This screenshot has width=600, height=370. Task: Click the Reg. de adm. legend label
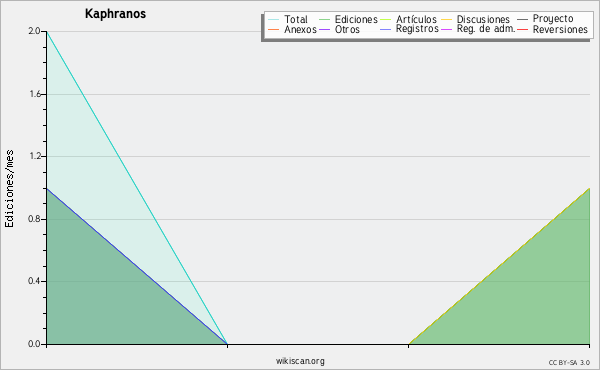click(486, 29)
